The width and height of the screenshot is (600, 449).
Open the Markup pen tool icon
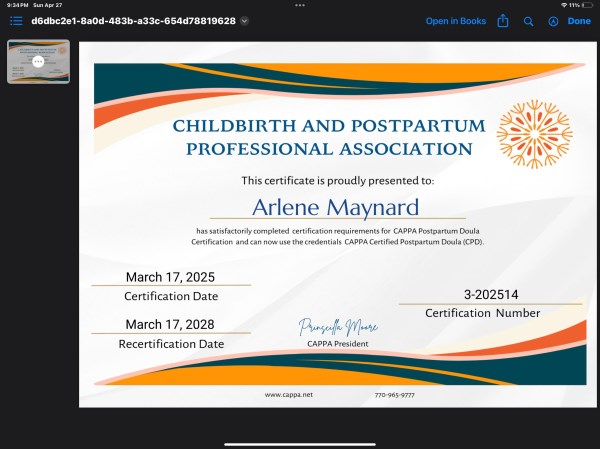click(553, 21)
